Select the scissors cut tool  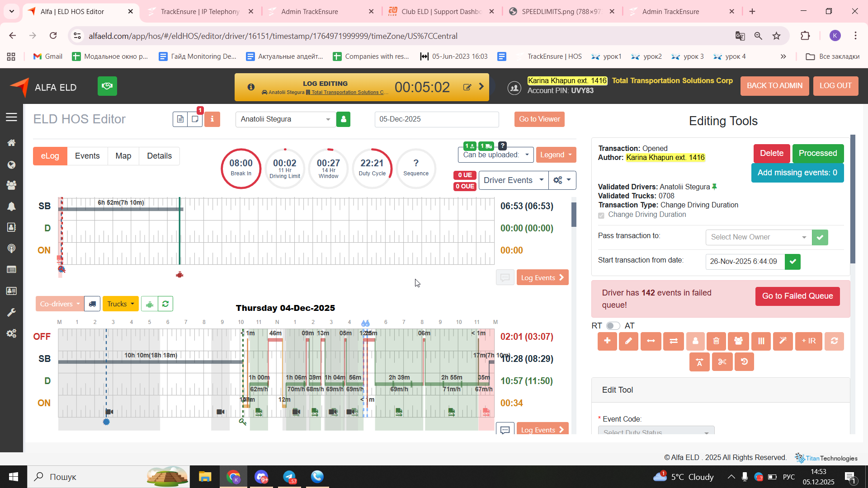pyautogui.click(x=722, y=362)
